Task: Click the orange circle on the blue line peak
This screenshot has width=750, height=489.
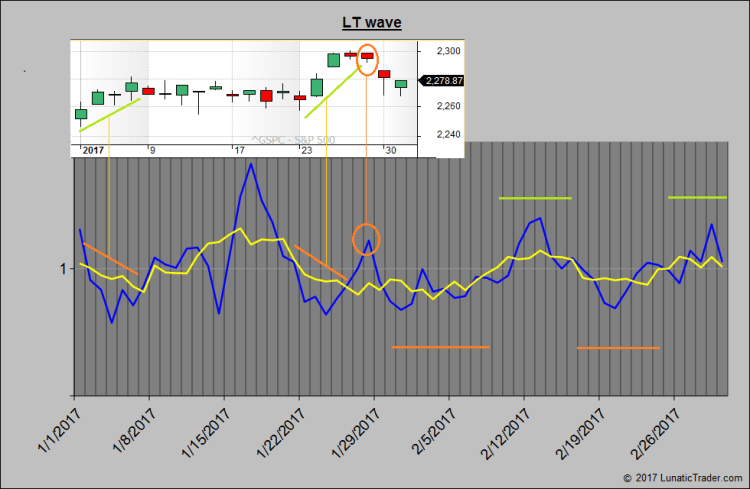Action: coord(367,239)
